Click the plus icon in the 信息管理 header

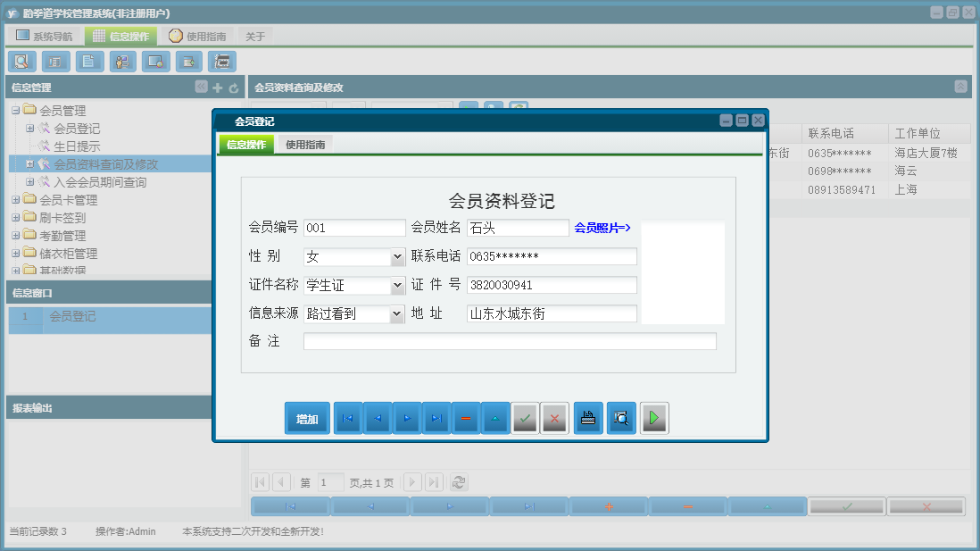tap(218, 88)
